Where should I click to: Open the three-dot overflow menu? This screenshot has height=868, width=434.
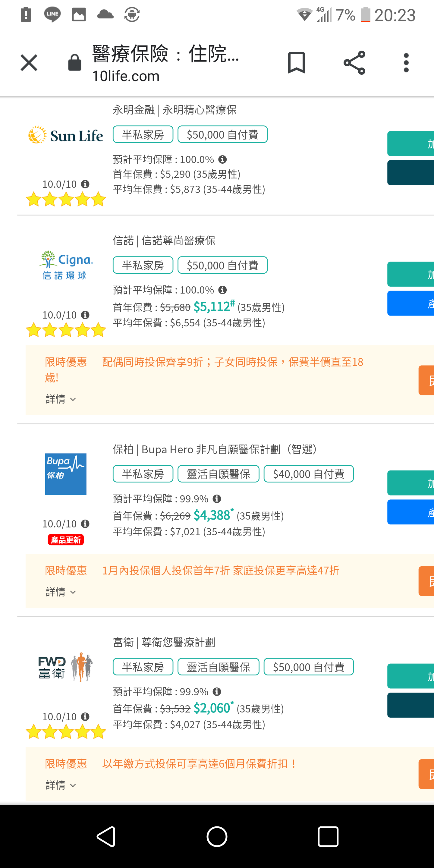(406, 63)
